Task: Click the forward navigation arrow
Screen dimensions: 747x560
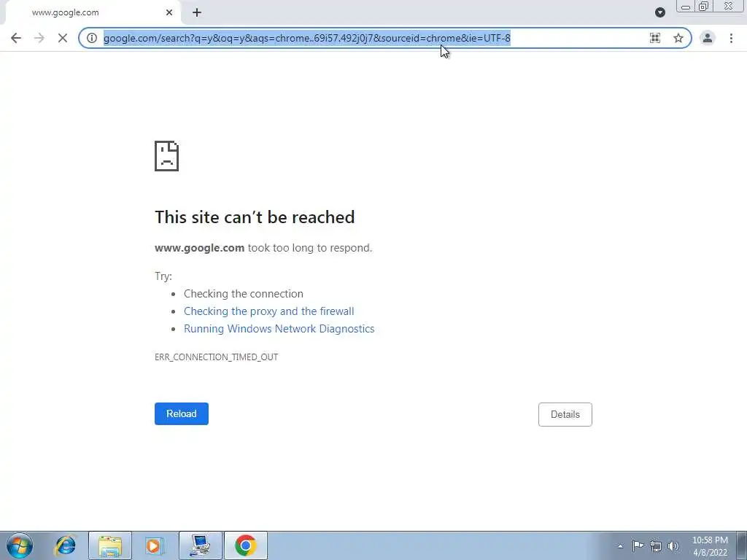Action: 39,38
